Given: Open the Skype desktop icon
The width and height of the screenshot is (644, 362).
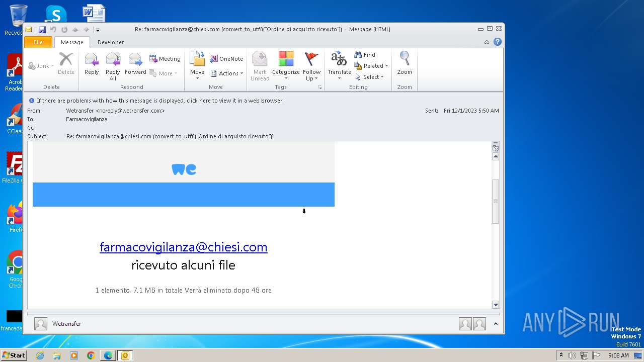Looking at the screenshot, I should tap(55, 14).
